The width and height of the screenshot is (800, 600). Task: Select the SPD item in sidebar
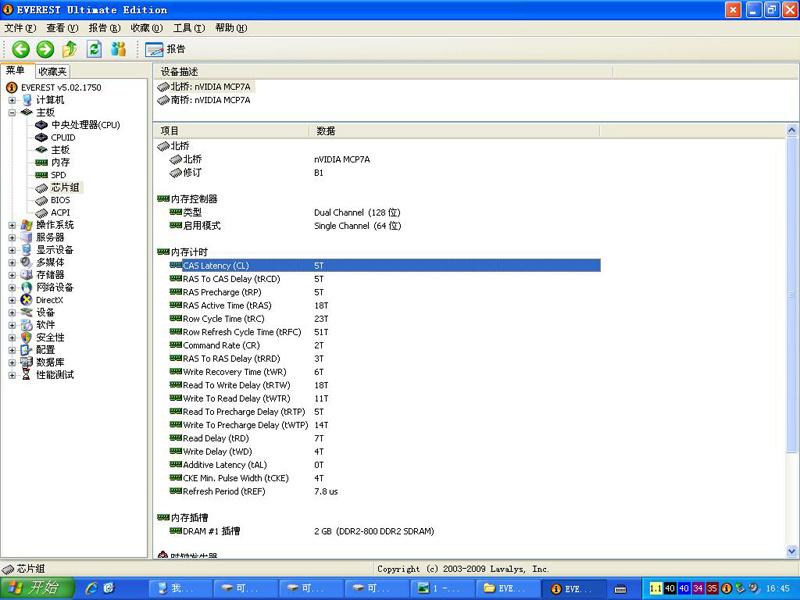coord(58,175)
